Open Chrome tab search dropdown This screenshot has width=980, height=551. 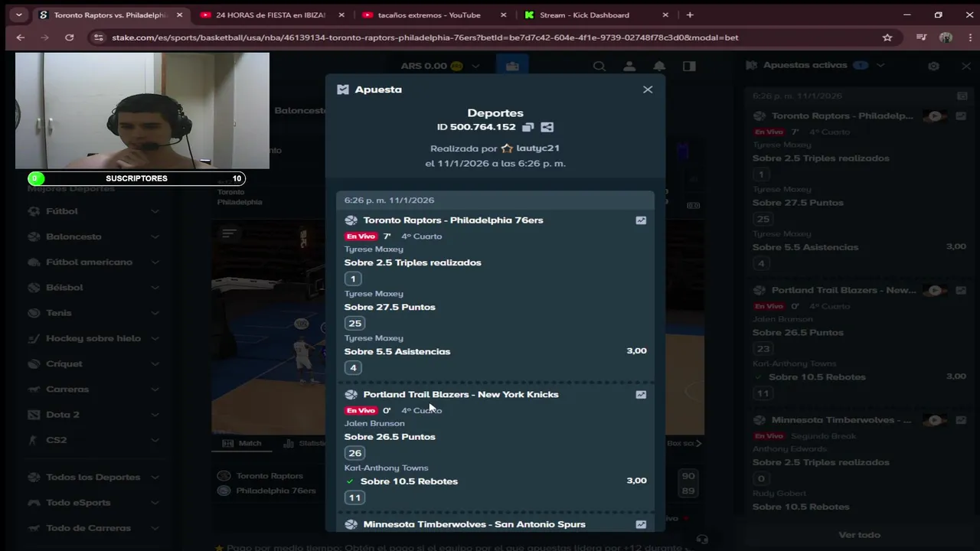point(19,15)
